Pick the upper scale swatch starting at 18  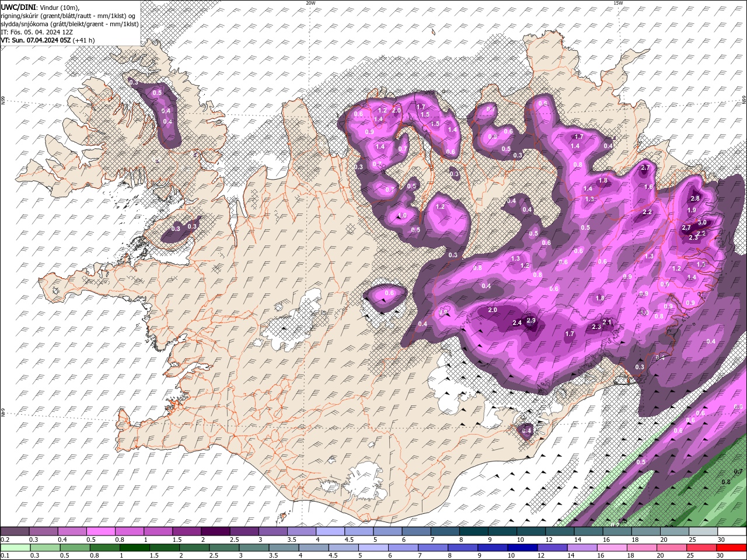click(x=645, y=531)
